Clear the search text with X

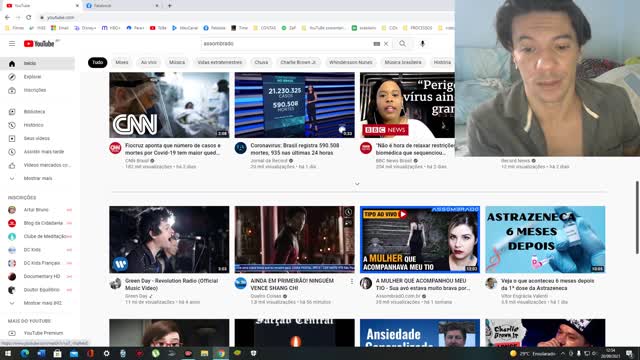(x=386, y=44)
